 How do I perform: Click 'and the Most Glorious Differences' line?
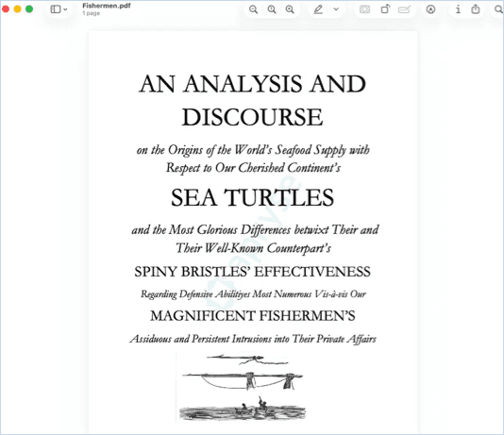click(255, 229)
